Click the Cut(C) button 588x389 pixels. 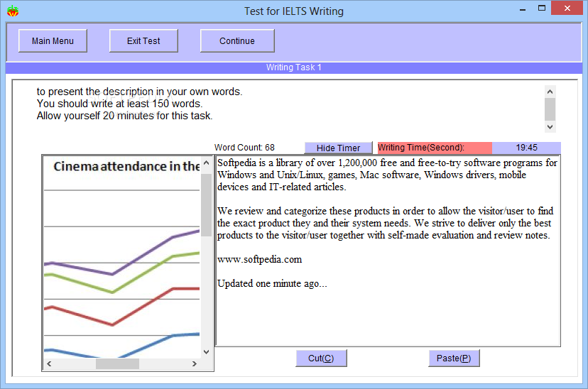tap(322, 358)
